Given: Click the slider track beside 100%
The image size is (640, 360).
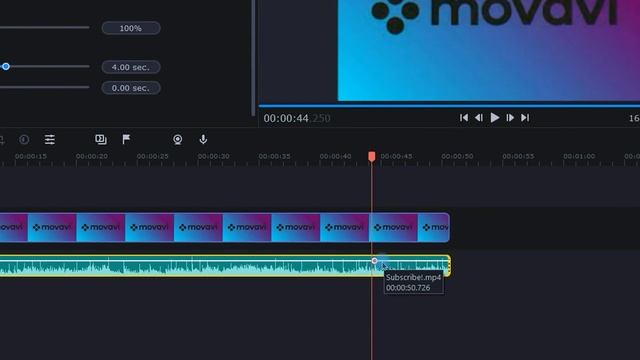Looking at the screenshot, I should [x=44, y=27].
